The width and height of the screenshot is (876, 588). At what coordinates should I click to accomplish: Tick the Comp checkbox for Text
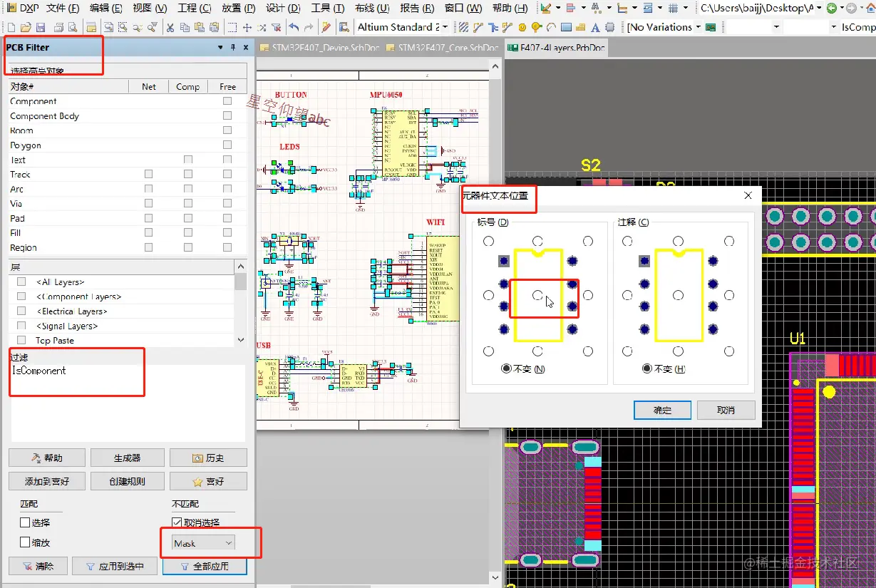coord(188,160)
